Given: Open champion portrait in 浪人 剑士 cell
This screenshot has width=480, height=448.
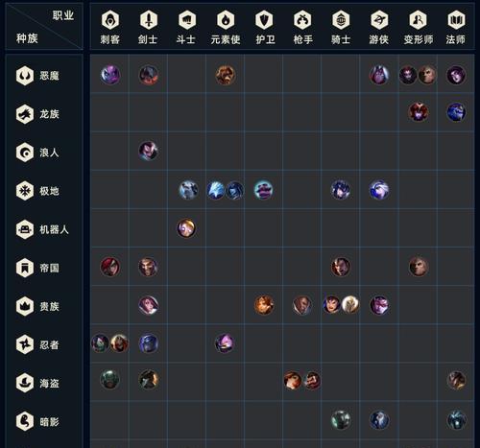Looking at the screenshot, I should click(148, 151).
